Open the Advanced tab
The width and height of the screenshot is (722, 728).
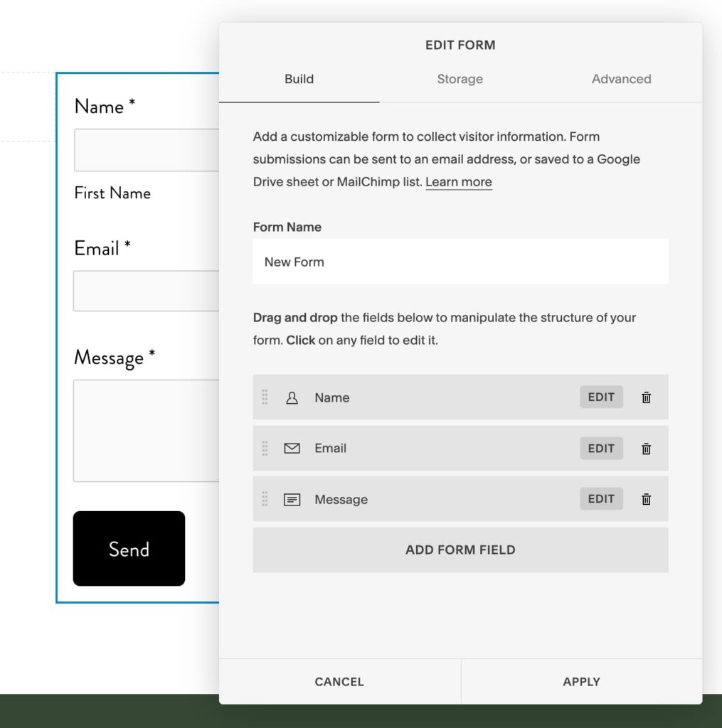click(x=621, y=79)
